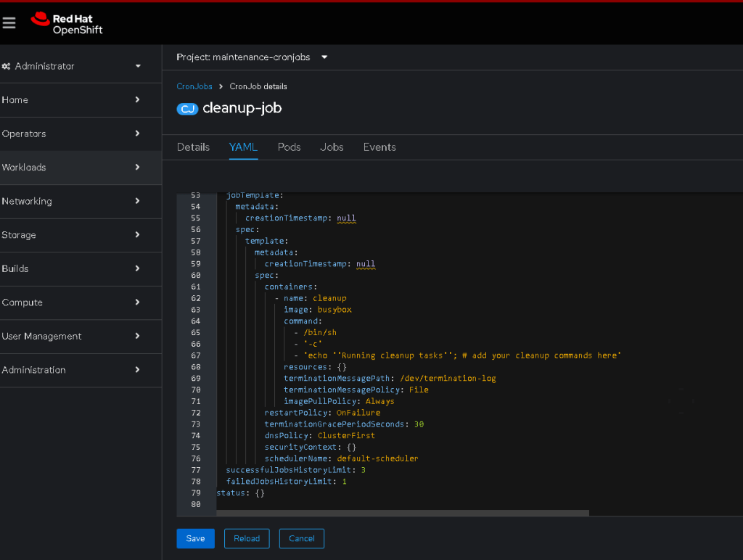The image size is (743, 560).
Task: Expand the Operators navigation section
Action: 81,133
